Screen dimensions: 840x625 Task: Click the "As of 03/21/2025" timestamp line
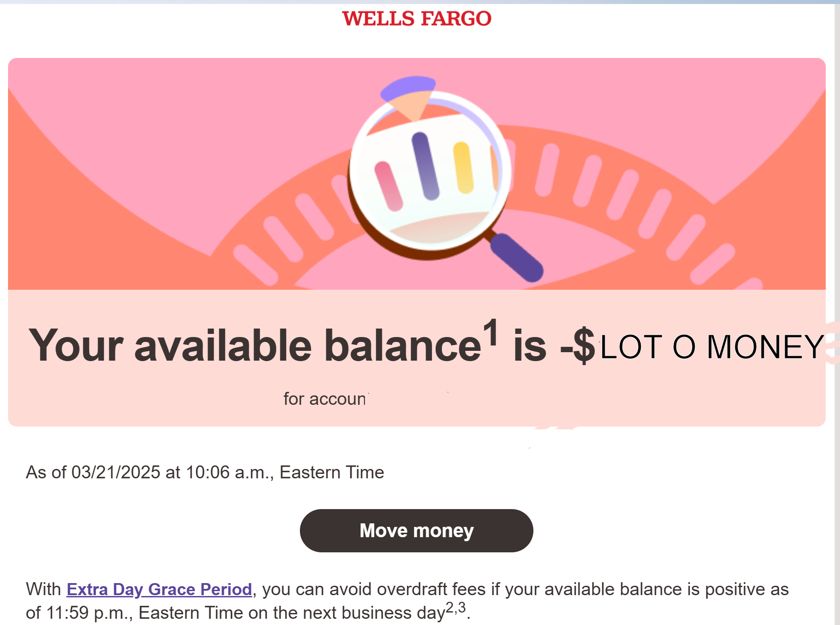(x=205, y=473)
